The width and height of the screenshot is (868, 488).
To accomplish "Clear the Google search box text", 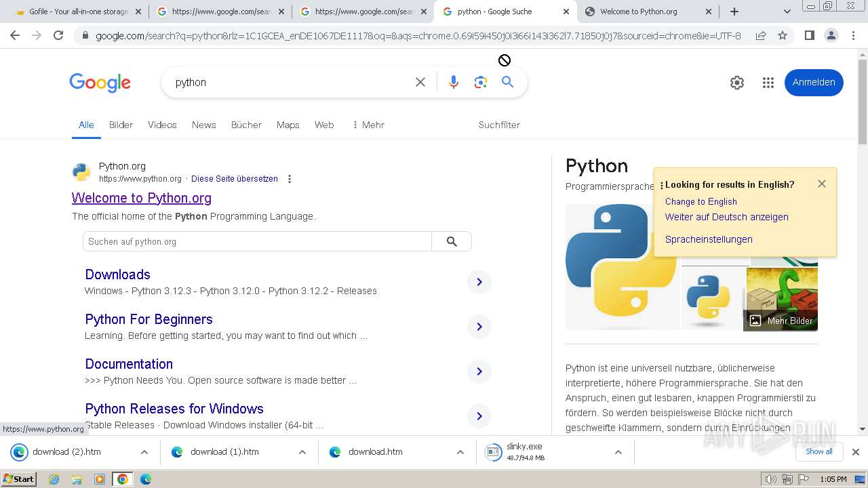I will [x=420, y=82].
